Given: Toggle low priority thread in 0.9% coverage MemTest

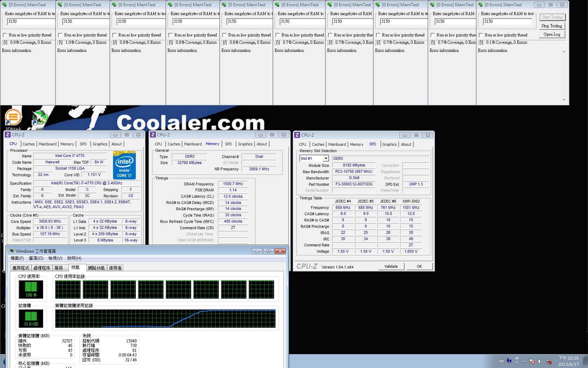Looking at the screenshot, I should pyautogui.click(x=5, y=35).
